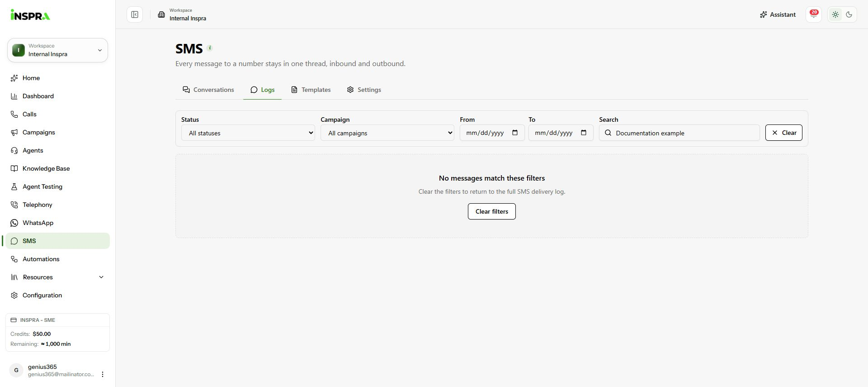Click the INSPRA logo

(x=30, y=15)
